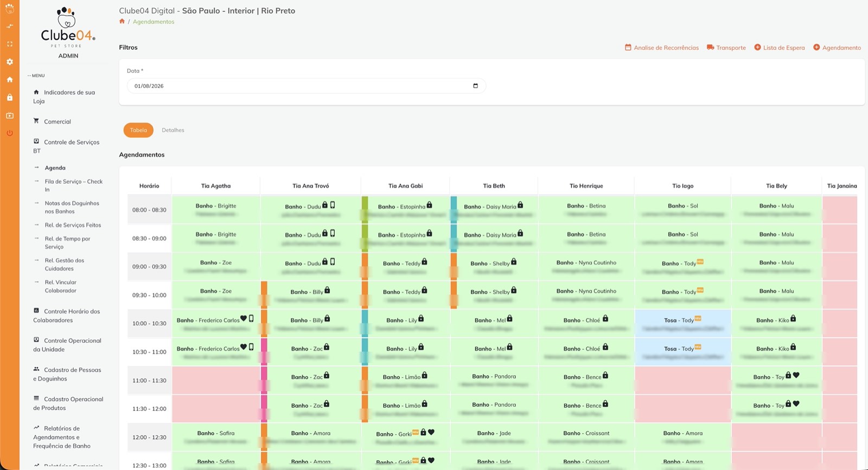
Task: Select Banho - Frederico Carlos at 10:00 - 10:30
Action: [x=216, y=324]
